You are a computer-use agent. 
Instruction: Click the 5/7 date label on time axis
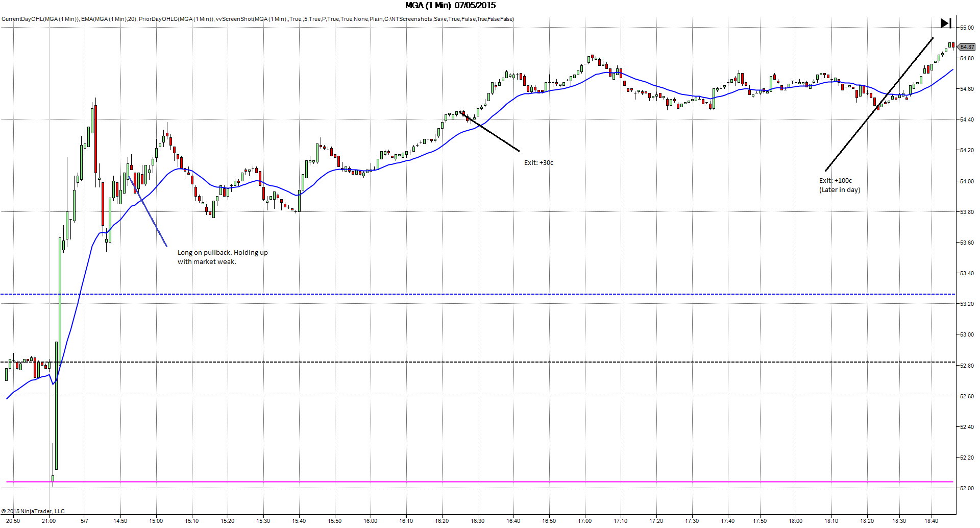coord(84,521)
